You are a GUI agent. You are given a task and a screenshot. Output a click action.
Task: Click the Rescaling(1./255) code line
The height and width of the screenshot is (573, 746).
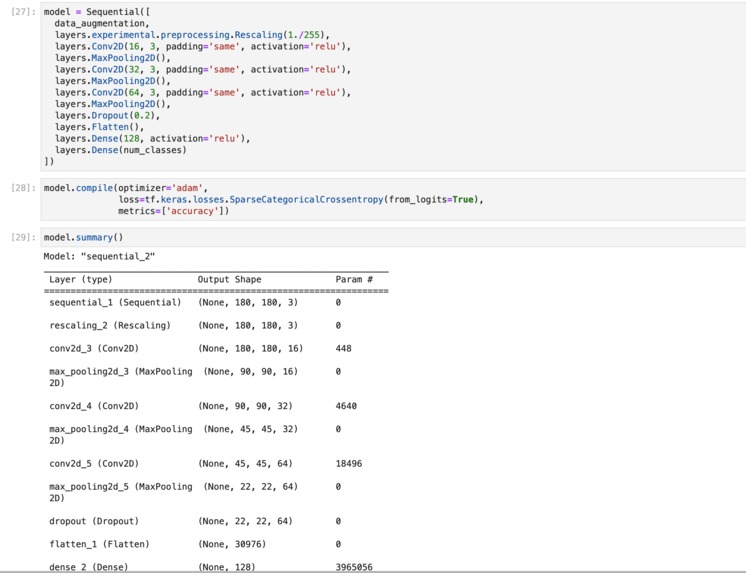[192, 35]
